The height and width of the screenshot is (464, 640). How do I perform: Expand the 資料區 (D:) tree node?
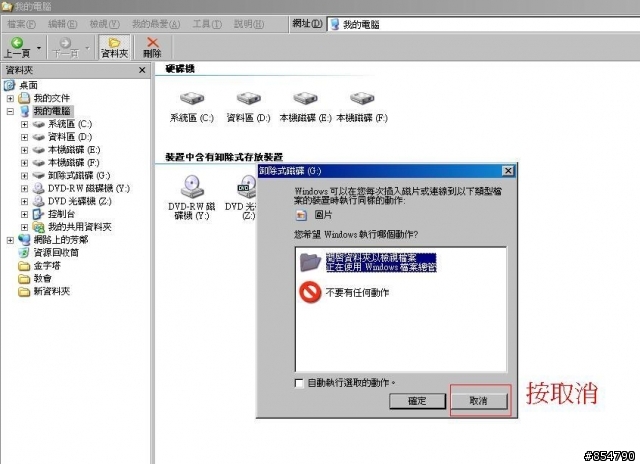[24, 137]
